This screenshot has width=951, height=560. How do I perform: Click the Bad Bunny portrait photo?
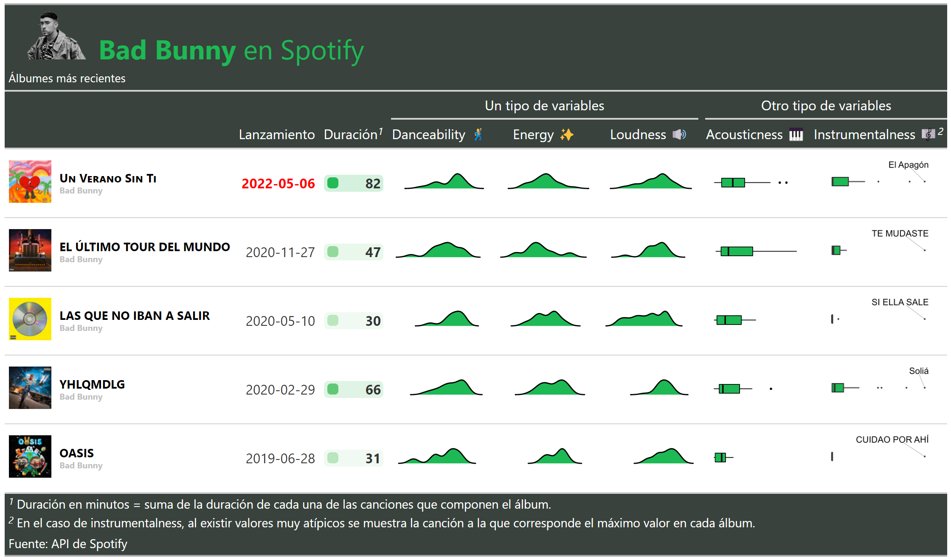pos(56,36)
